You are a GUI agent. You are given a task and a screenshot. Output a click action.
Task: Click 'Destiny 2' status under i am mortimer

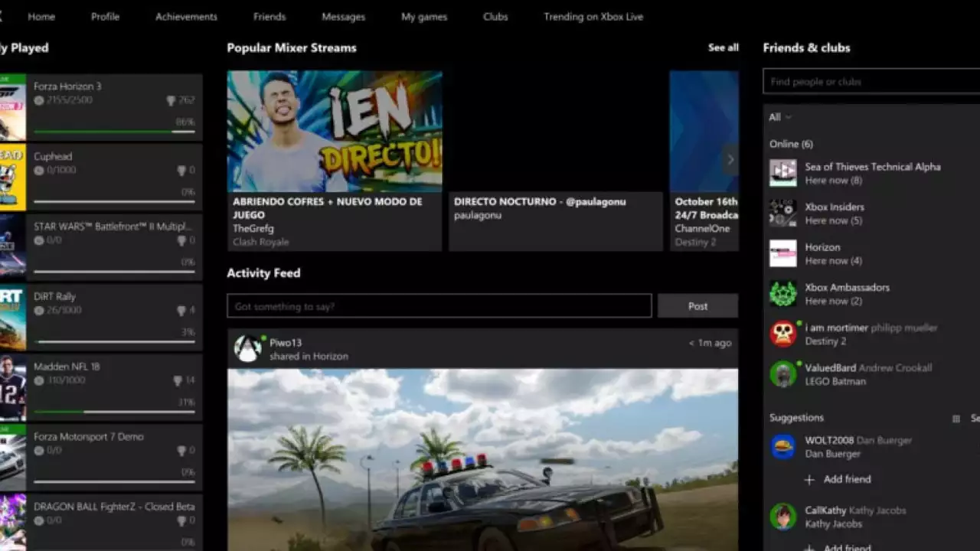(825, 341)
